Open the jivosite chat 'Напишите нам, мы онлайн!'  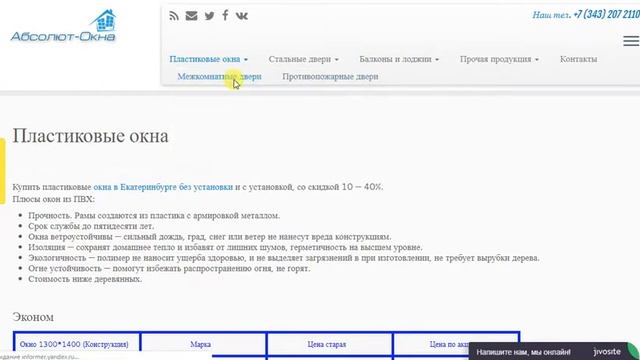click(x=553, y=351)
